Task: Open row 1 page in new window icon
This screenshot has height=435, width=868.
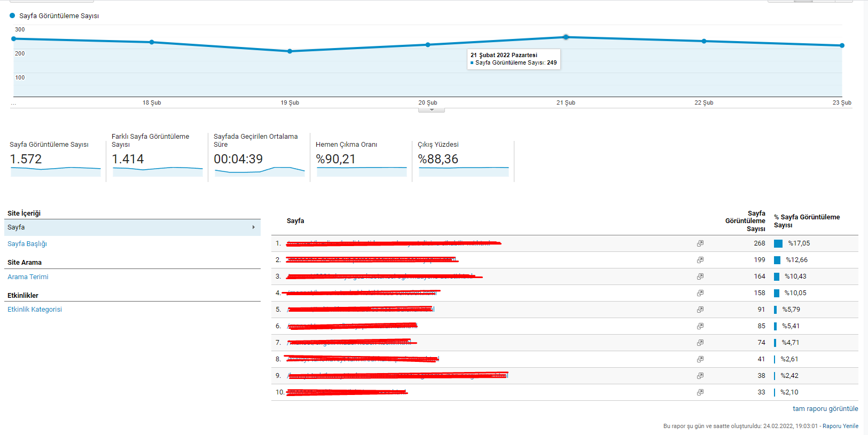Action: 700,243
